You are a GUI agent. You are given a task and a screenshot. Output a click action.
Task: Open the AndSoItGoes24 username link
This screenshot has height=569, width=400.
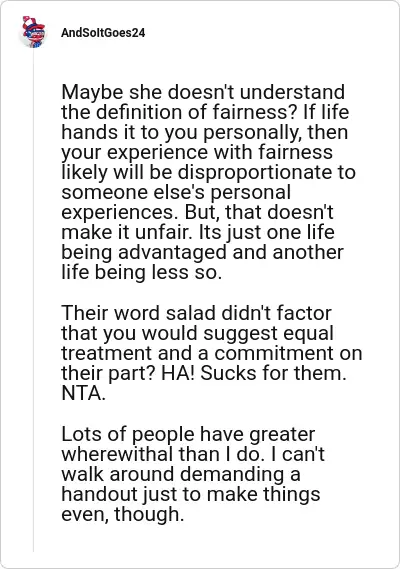[x=103, y=33]
